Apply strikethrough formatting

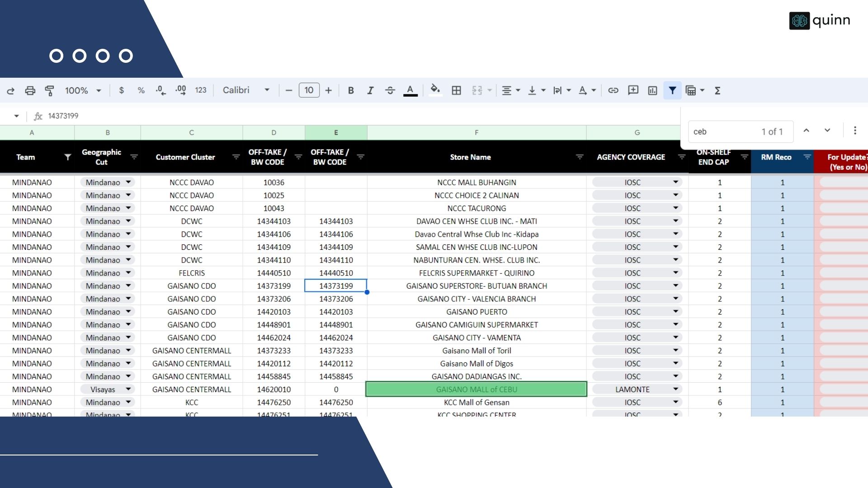click(x=390, y=90)
